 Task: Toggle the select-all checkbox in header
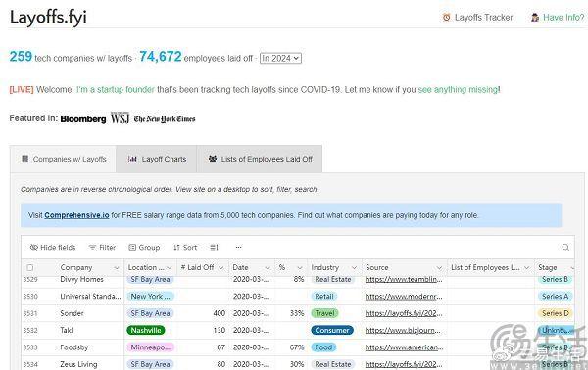(30, 268)
